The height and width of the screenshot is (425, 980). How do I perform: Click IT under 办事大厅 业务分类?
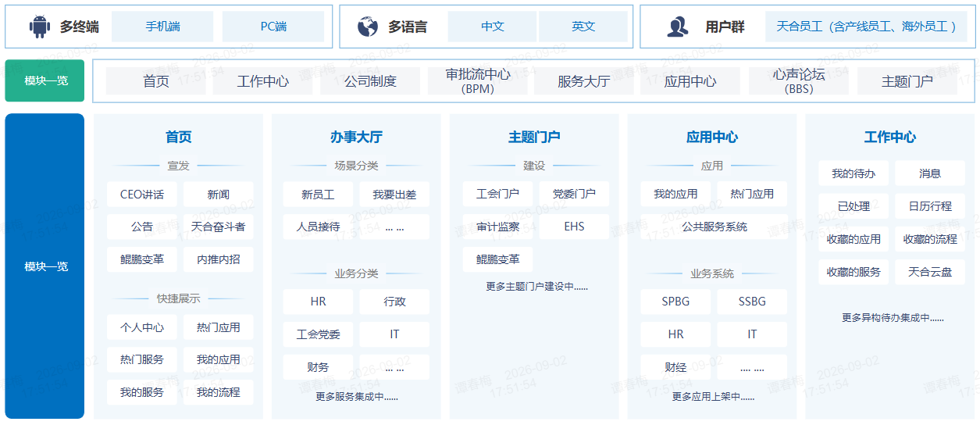point(394,334)
